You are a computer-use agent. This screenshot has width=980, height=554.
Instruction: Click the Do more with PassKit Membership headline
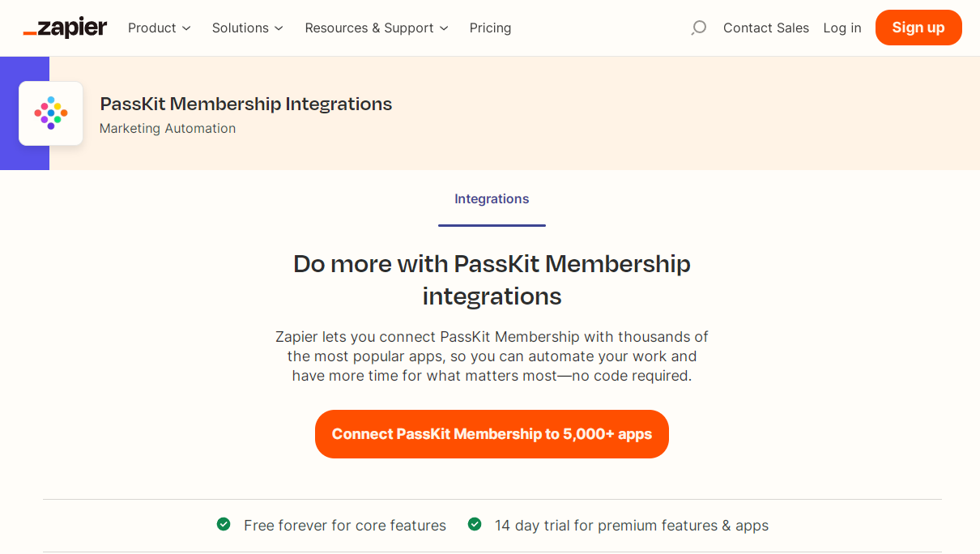coord(492,279)
